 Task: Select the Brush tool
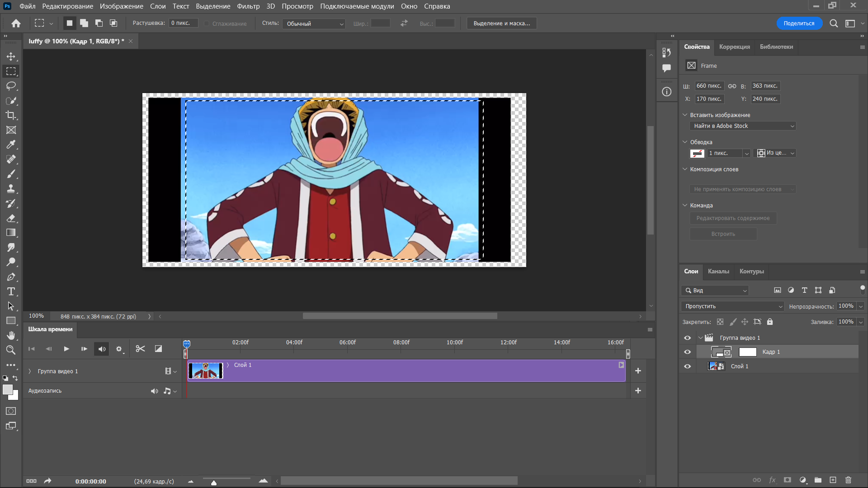(x=11, y=174)
